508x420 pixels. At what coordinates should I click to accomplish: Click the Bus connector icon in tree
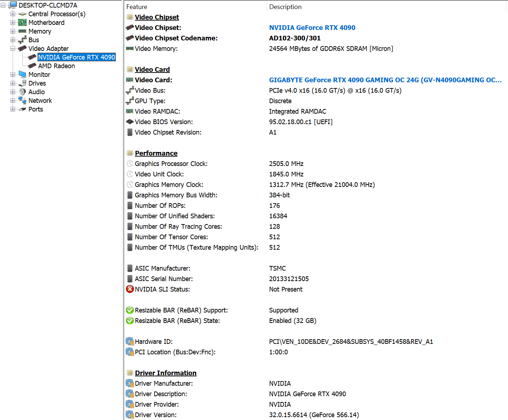pos(22,40)
